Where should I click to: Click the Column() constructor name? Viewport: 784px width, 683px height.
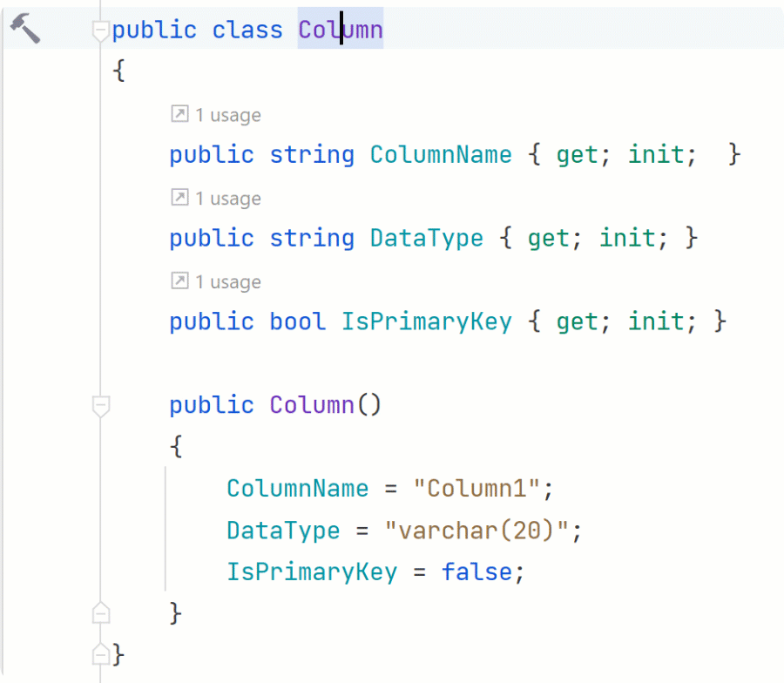[x=312, y=405]
